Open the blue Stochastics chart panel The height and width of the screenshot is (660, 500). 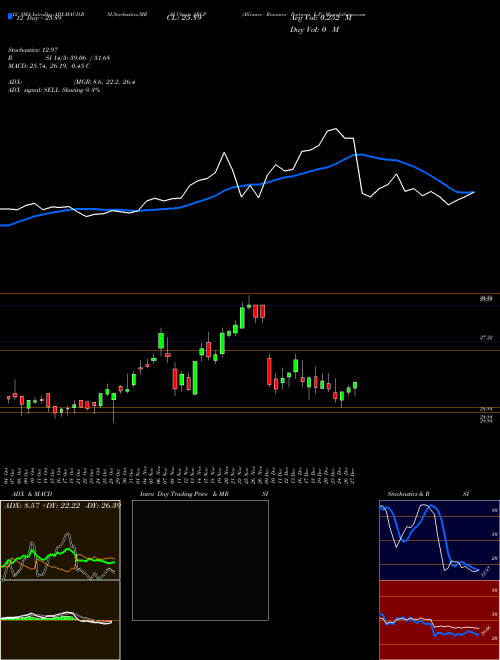[x=440, y=540]
